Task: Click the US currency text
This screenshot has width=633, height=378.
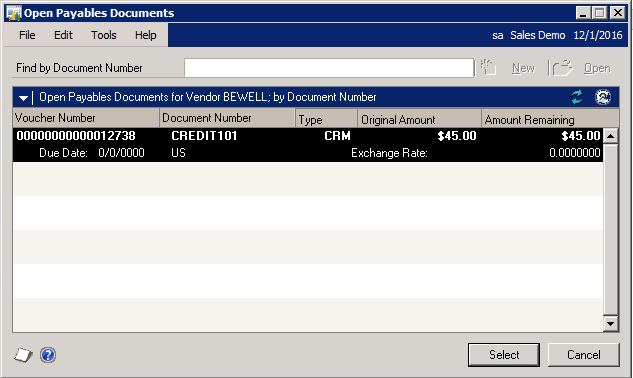Action: tap(178, 153)
